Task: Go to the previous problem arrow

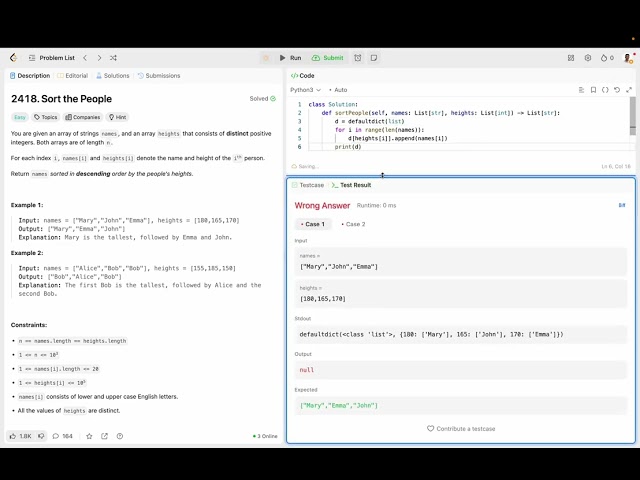Action: click(85, 58)
